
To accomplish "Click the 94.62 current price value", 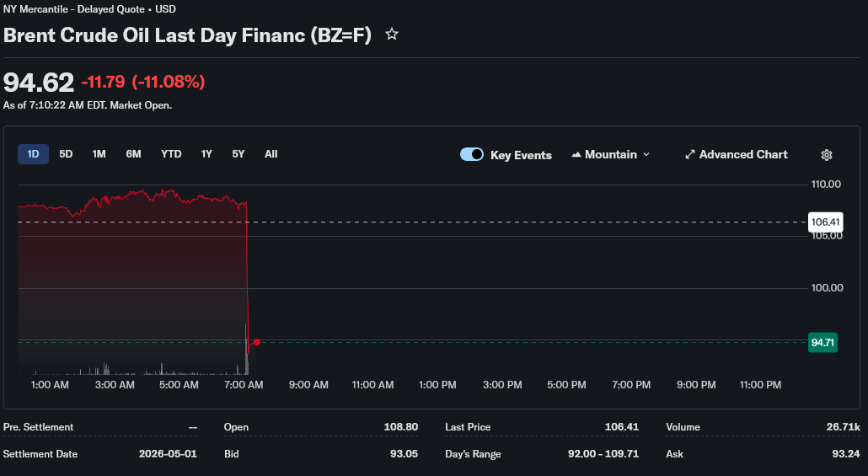I will 38,83.
